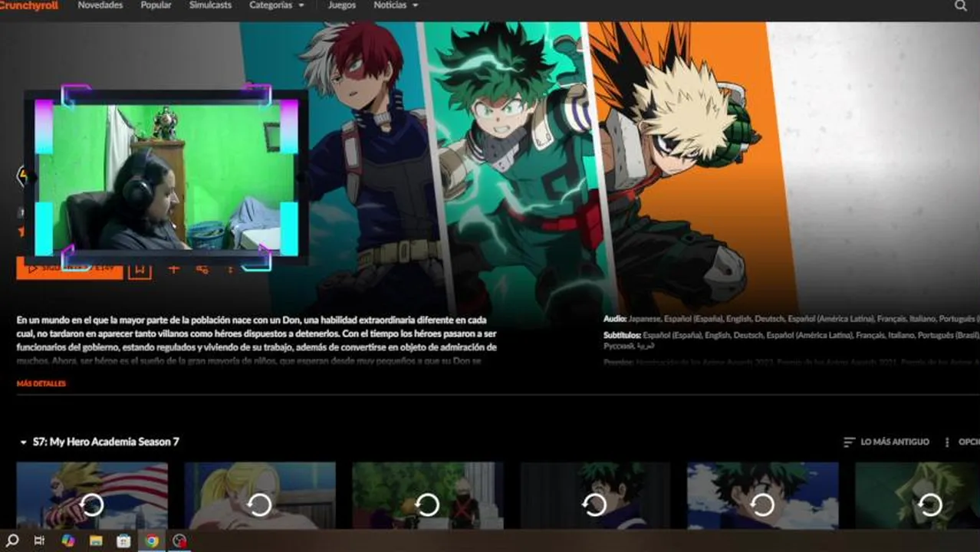Viewport: 980px width, 552px height.
Task: Expand the Noticias dropdown menu
Action: (396, 5)
